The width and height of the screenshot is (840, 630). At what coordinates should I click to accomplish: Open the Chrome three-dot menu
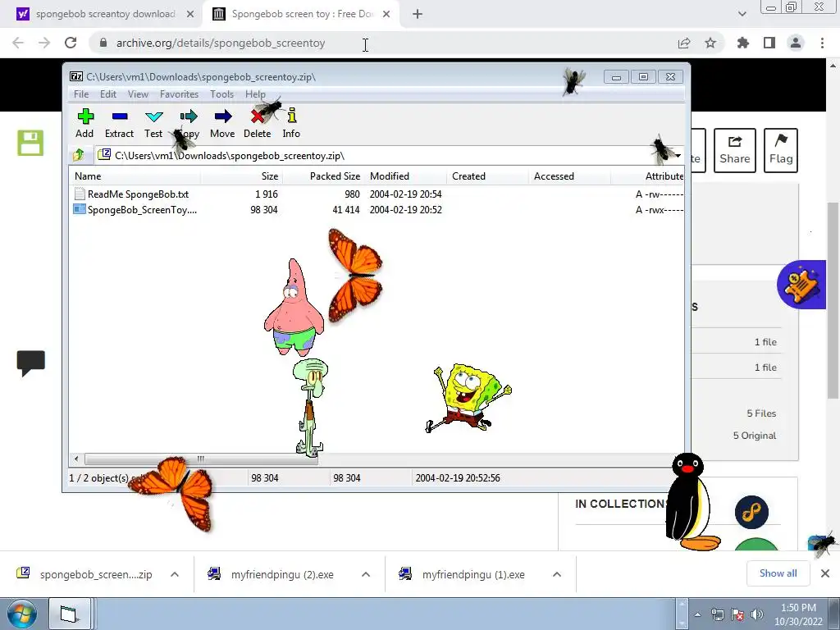[822, 43]
